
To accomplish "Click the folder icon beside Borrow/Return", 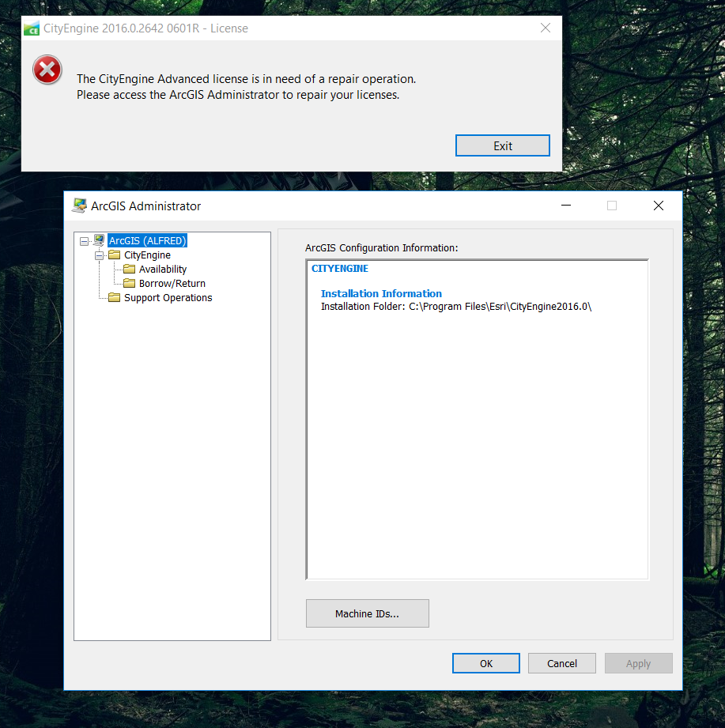I will pyautogui.click(x=130, y=283).
